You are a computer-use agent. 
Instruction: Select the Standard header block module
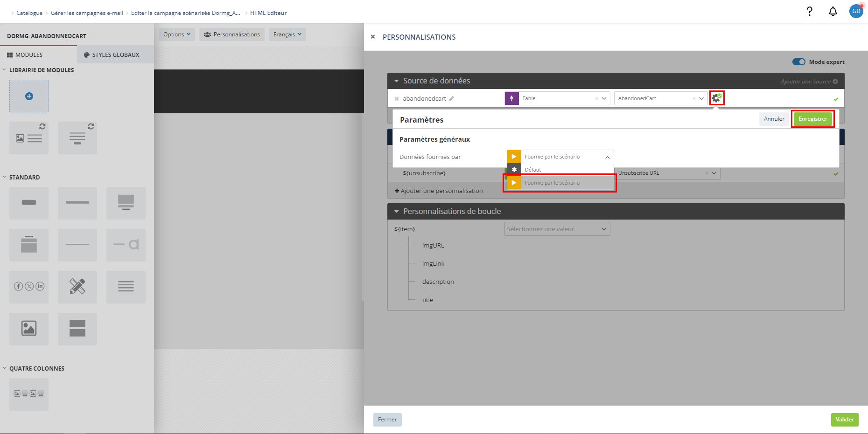click(29, 244)
